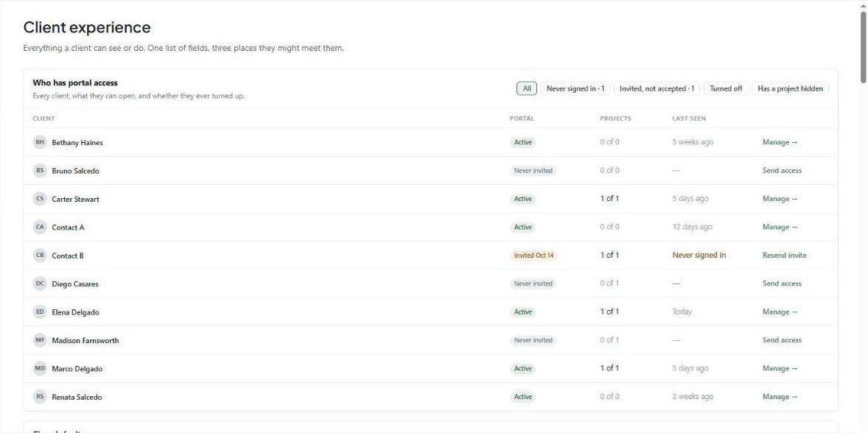Click the Bethany Haines name
Image resolution: width=868 pixels, height=433 pixels.
point(77,143)
